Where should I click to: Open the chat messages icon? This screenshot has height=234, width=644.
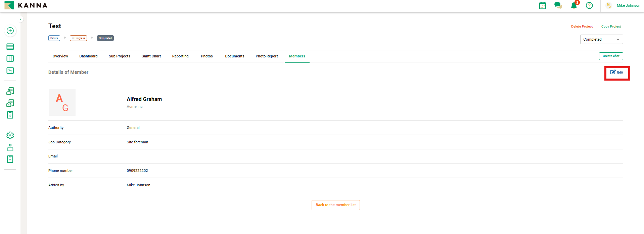(558, 5)
